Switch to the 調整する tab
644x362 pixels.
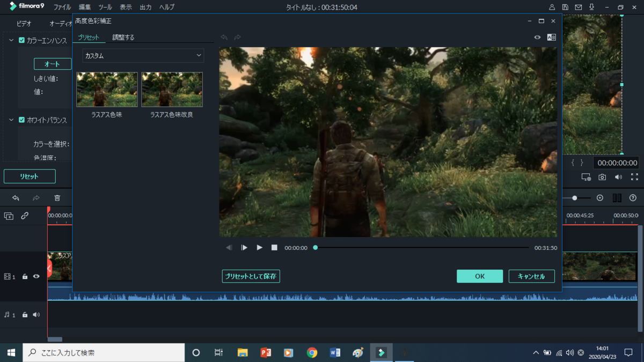[123, 38]
